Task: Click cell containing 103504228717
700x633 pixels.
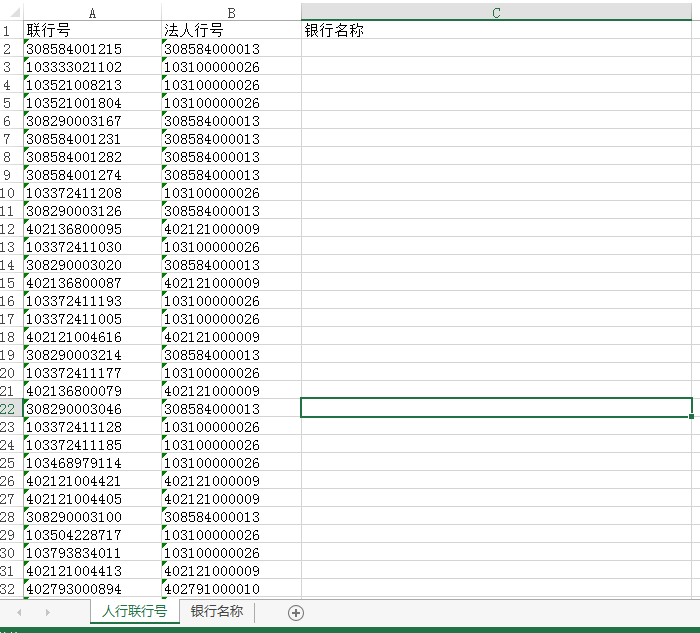Action: tap(92, 535)
